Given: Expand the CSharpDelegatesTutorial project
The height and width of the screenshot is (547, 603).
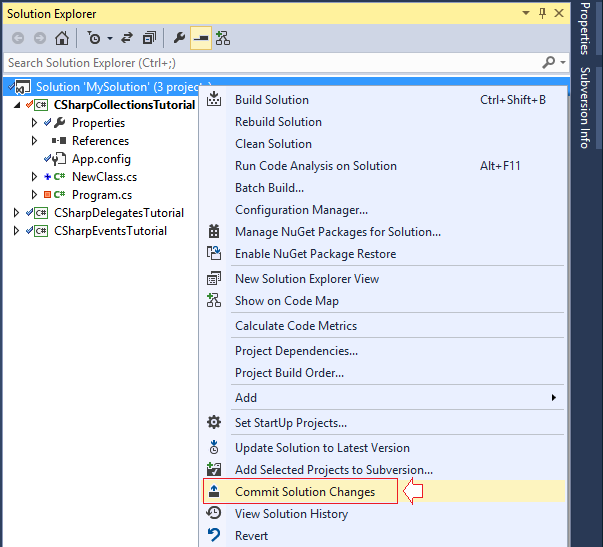Looking at the screenshot, I should tap(16, 213).
